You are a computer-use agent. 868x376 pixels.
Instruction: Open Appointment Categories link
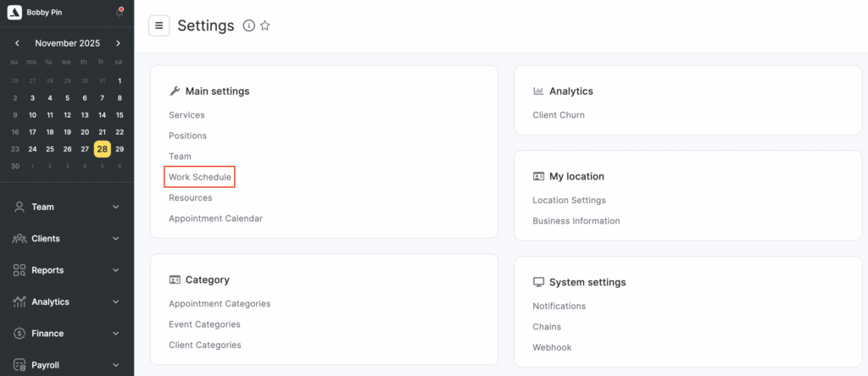(220, 303)
